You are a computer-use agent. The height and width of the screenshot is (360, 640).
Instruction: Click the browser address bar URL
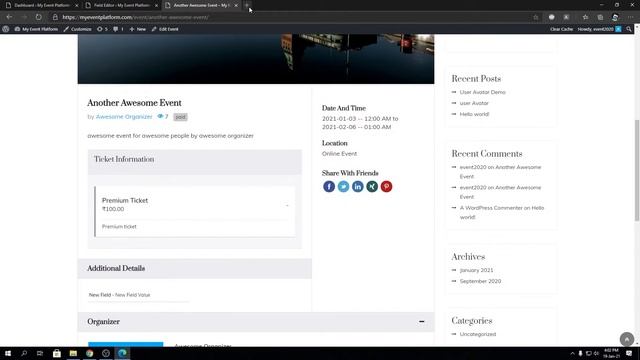pos(136,17)
